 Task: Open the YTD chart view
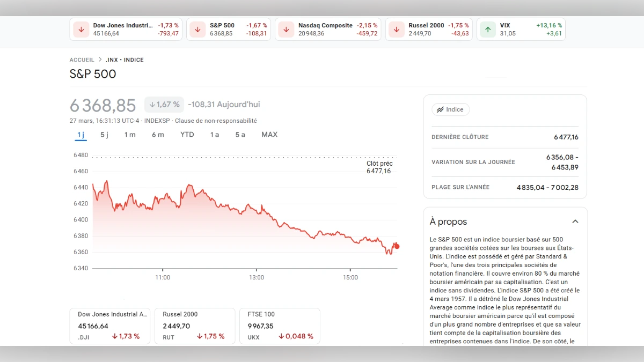click(187, 135)
